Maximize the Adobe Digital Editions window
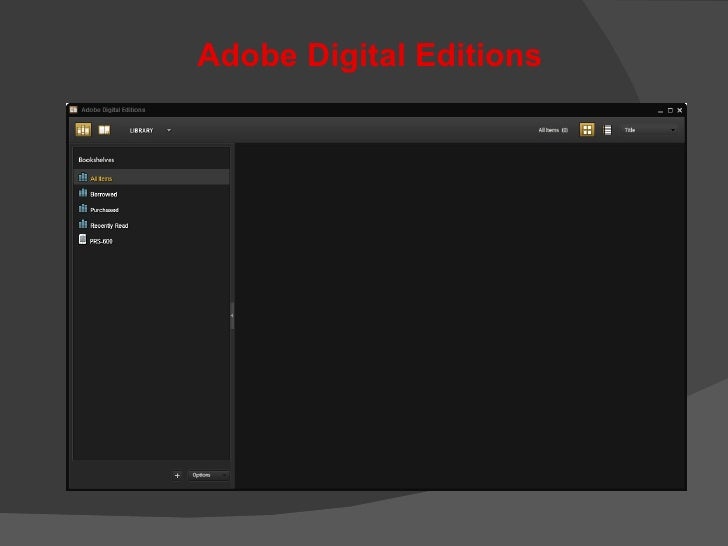This screenshot has width=728, height=546. 670,110
